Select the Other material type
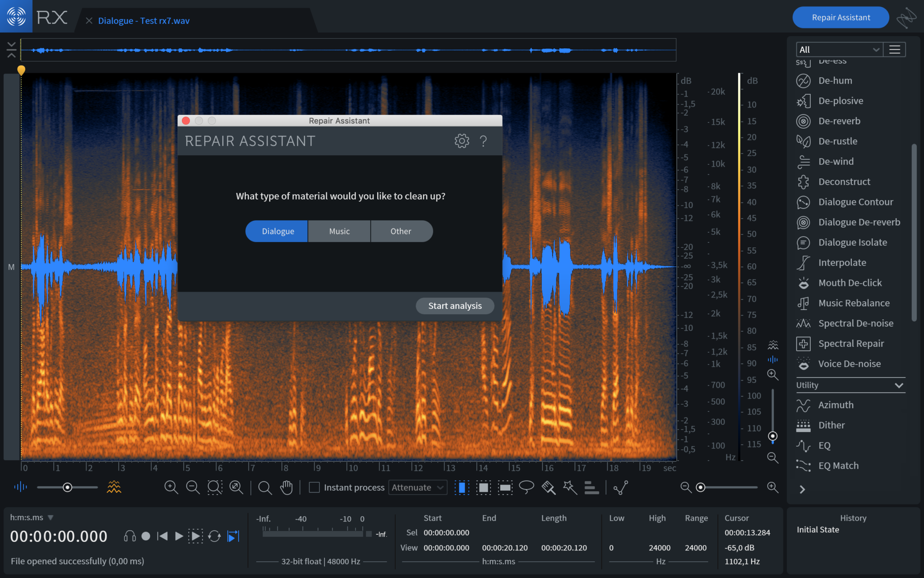Screen dimensions: 924x578 pyautogui.click(x=401, y=230)
